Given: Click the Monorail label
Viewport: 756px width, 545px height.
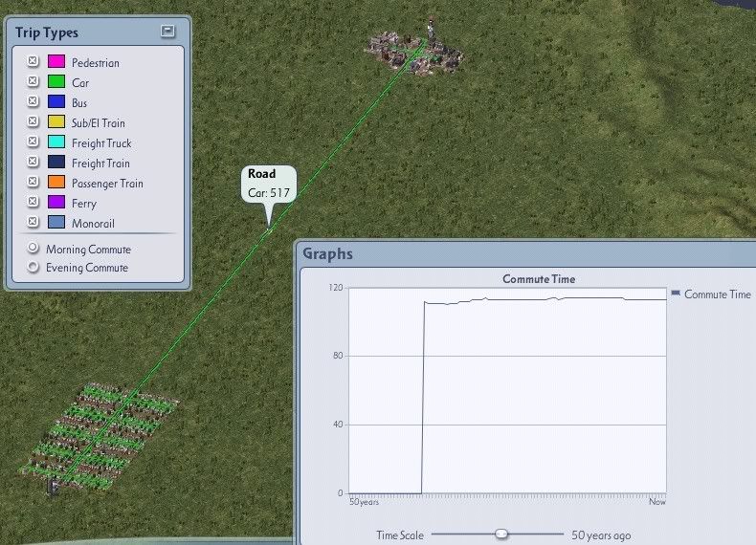Looking at the screenshot, I should pos(93,224).
